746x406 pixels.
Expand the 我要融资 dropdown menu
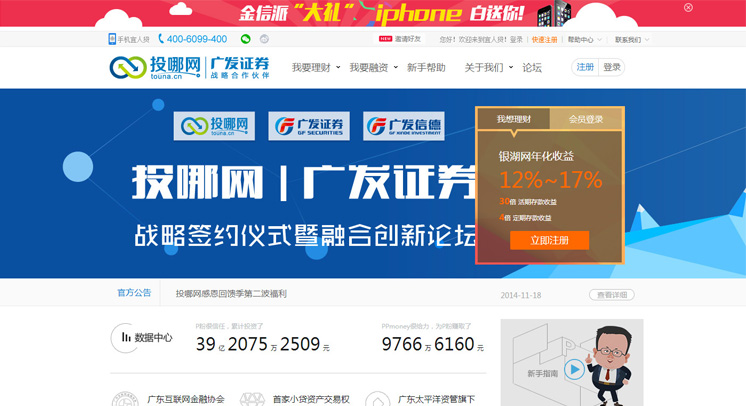click(x=373, y=68)
